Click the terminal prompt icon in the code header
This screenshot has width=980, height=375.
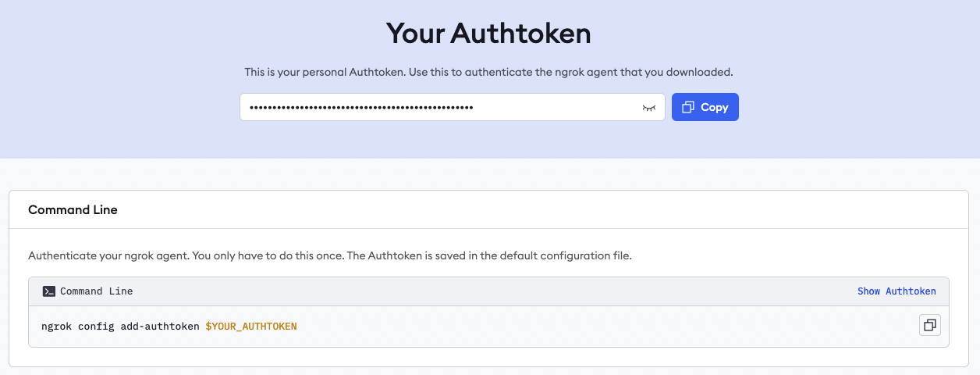[49, 291]
